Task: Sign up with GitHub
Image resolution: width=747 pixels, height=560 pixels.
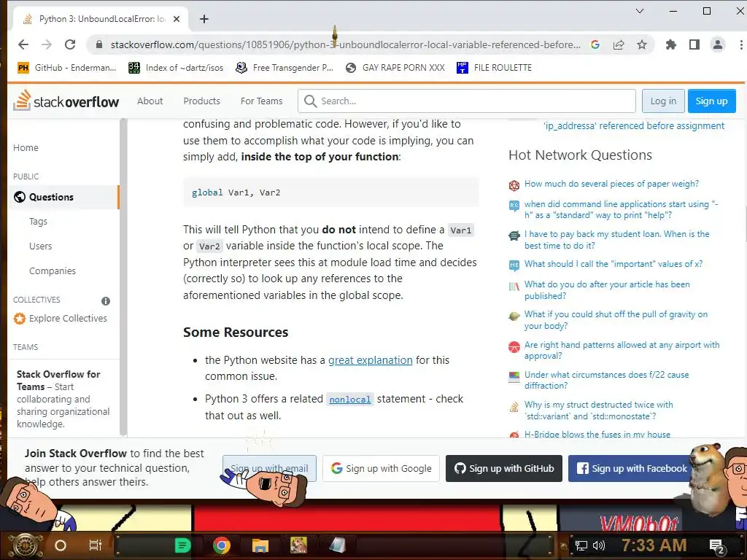Action: point(504,469)
